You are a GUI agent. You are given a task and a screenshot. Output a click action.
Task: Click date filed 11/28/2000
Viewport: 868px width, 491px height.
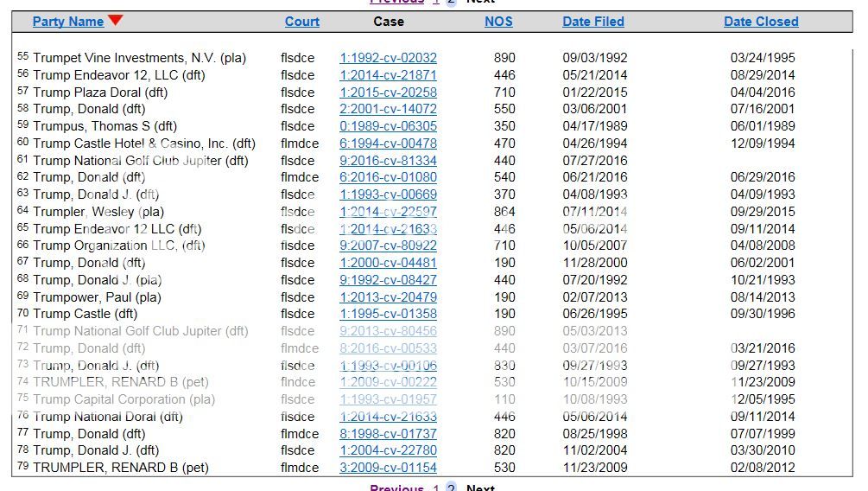(x=595, y=262)
